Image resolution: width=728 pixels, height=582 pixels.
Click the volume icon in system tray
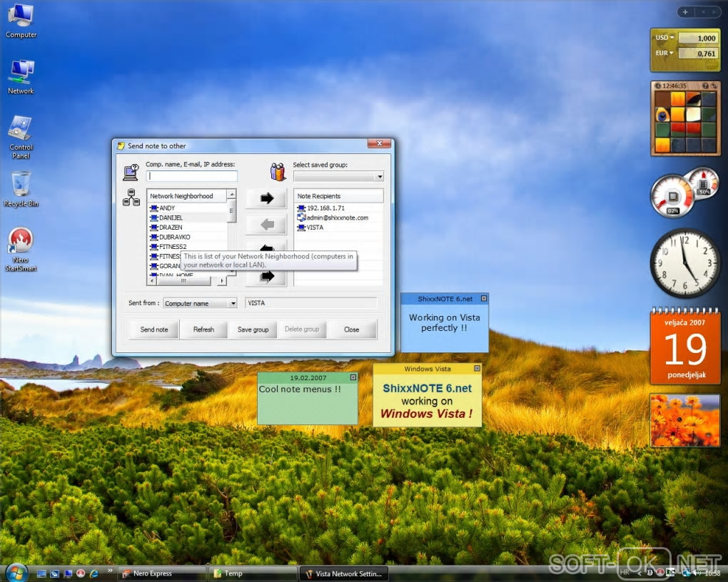click(697, 573)
